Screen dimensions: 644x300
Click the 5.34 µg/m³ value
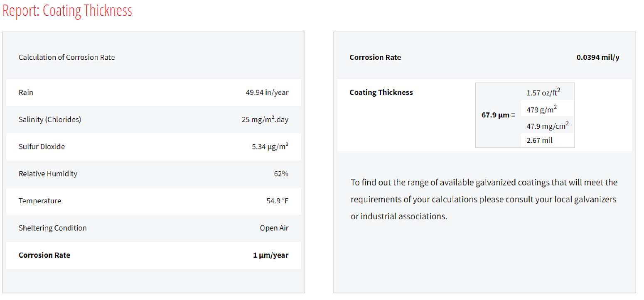point(270,146)
